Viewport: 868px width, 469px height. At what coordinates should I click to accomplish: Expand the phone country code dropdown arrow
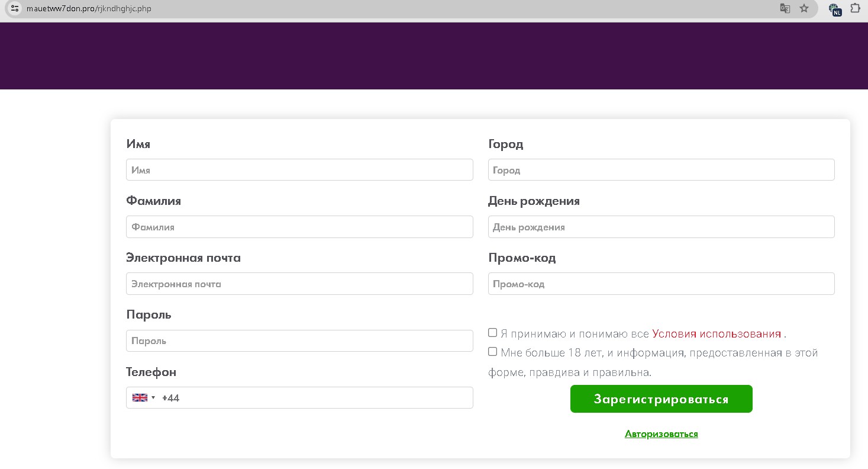click(x=153, y=398)
